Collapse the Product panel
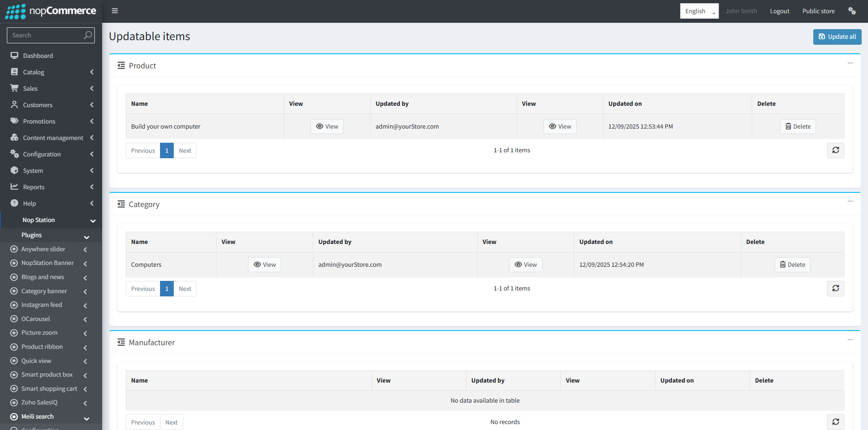Image resolution: width=868 pixels, height=430 pixels. coord(850,63)
